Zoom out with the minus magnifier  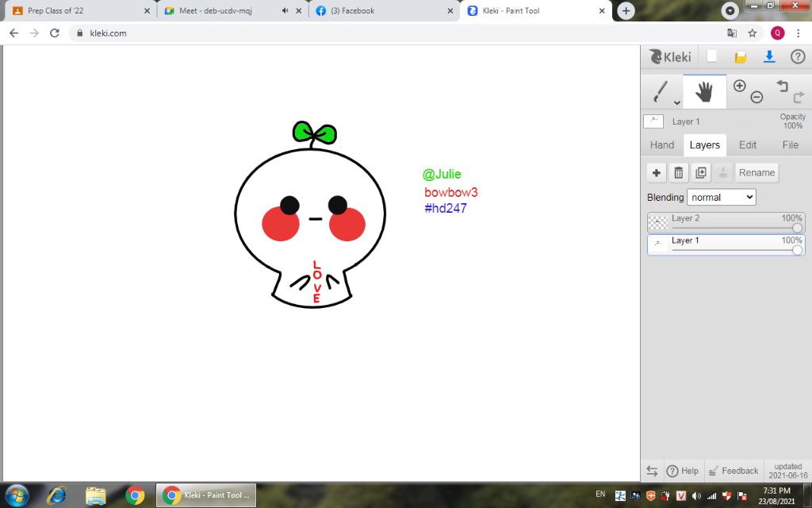tap(756, 97)
